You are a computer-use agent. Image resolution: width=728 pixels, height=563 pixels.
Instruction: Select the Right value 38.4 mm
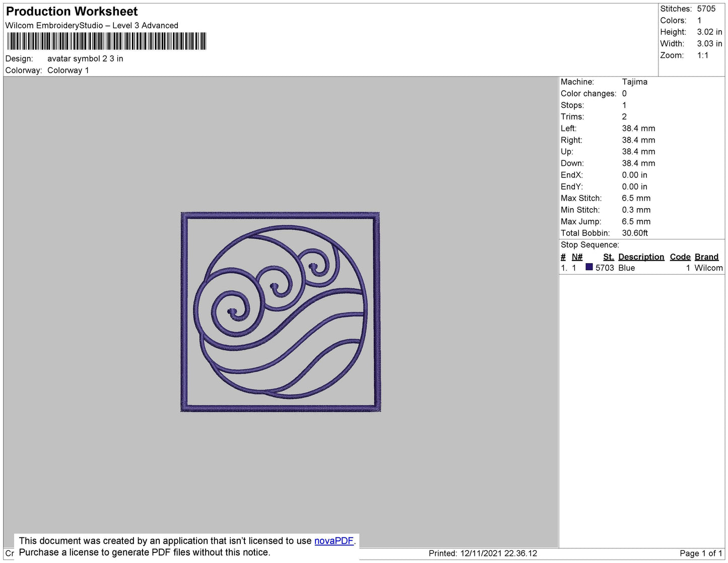(638, 140)
